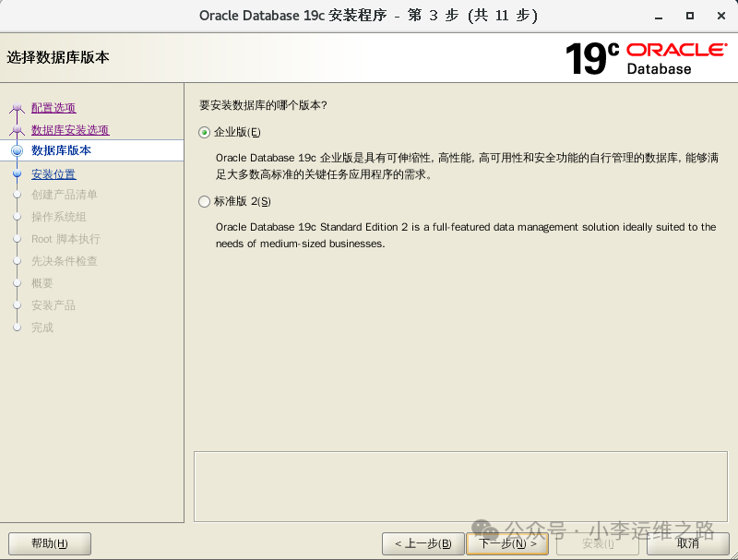Click the 先决条件检查 step text
Image resolution: width=738 pixels, height=560 pixels.
pyautogui.click(x=65, y=261)
